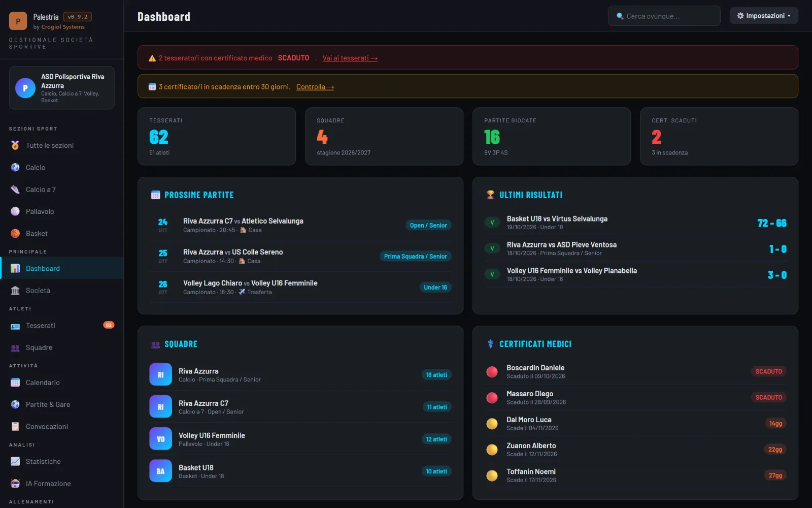This screenshot has height=508, width=812.
Task: Follow the Vai ai tesserati link
Action: (350, 58)
